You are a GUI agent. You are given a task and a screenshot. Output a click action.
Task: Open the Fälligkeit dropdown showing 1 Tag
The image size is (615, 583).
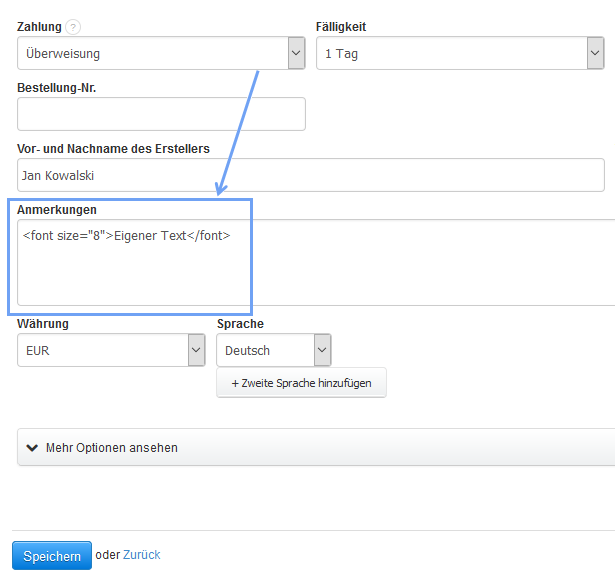pyautogui.click(x=451, y=54)
